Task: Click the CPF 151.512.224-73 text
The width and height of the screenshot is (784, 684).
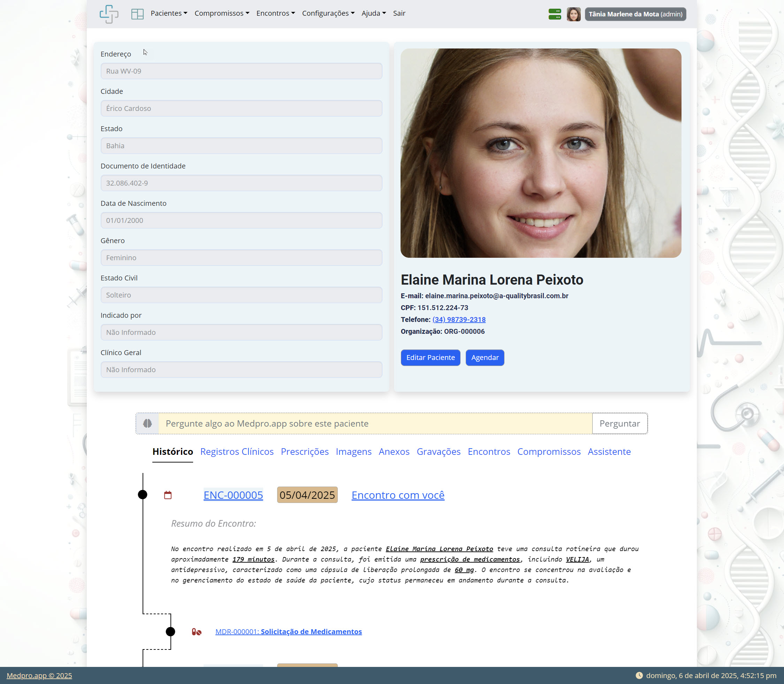Action: click(434, 308)
